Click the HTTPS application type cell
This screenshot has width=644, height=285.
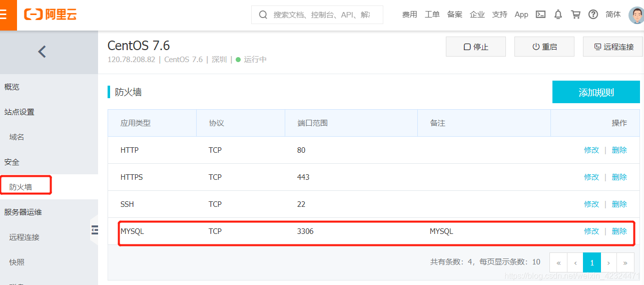132,177
